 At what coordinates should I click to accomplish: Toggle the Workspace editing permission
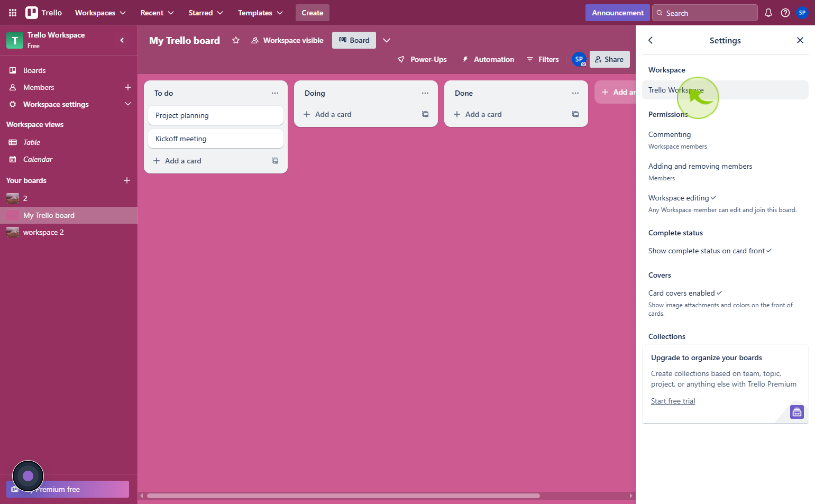[725, 204]
